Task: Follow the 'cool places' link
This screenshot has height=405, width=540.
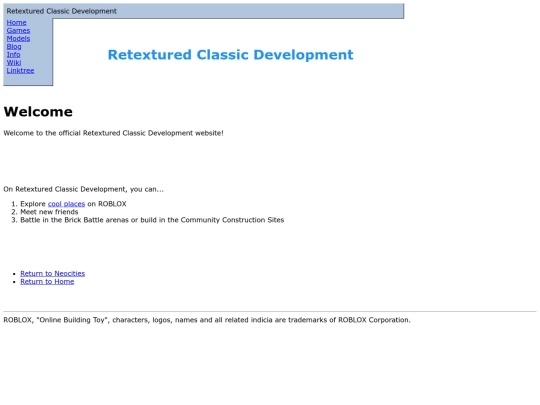Action: (x=66, y=204)
